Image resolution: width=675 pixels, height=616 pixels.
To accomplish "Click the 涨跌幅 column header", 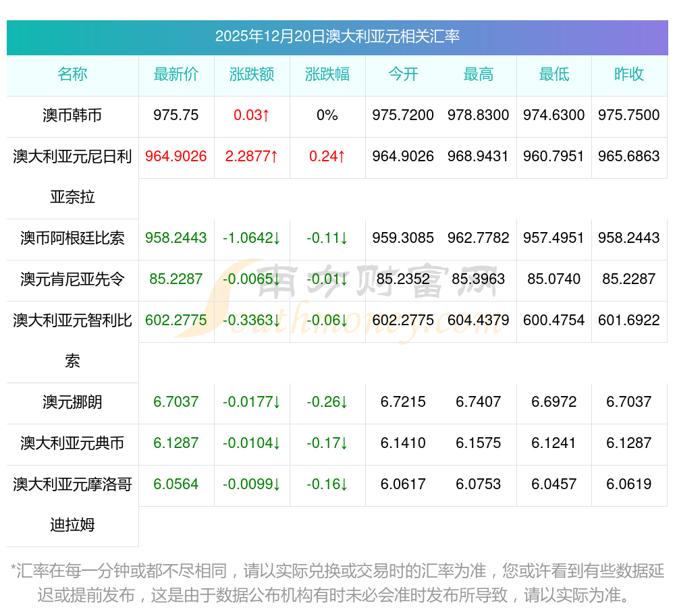I will tap(327, 74).
